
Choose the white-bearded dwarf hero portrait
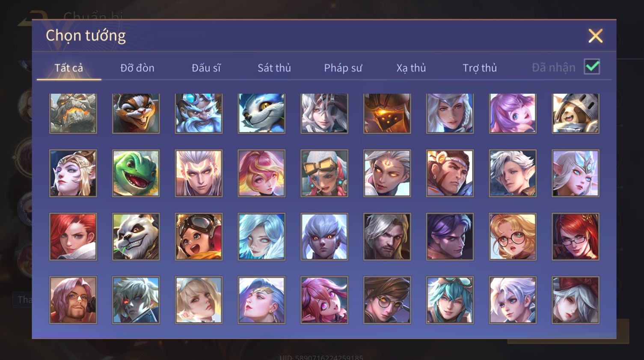click(199, 113)
